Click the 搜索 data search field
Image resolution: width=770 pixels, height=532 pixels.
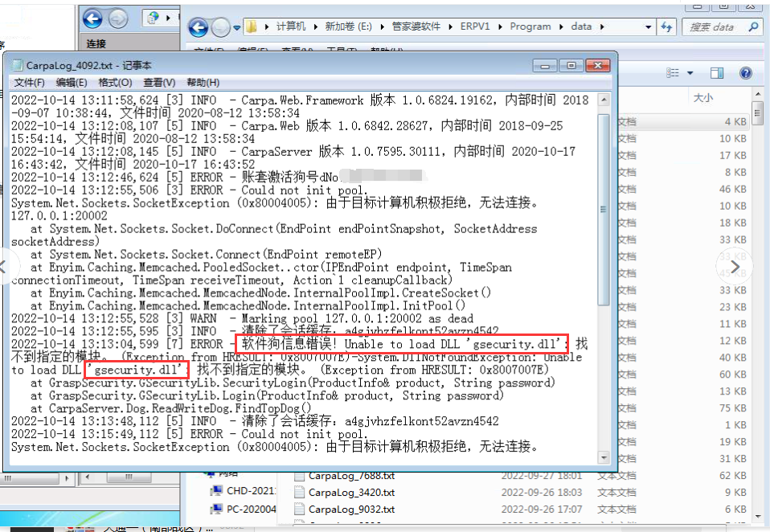[714, 27]
